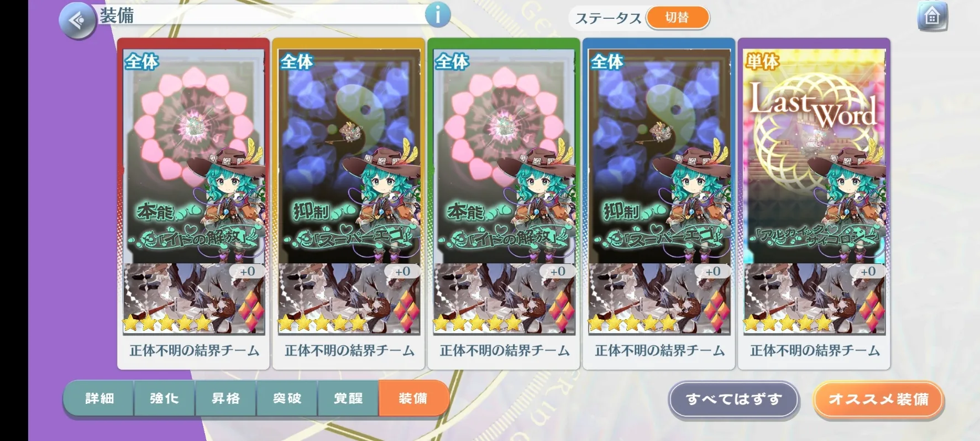Image resolution: width=980 pixels, height=441 pixels.
Task: Open equipped story card under red card
Action: pyautogui.click(x=193, y=299)
